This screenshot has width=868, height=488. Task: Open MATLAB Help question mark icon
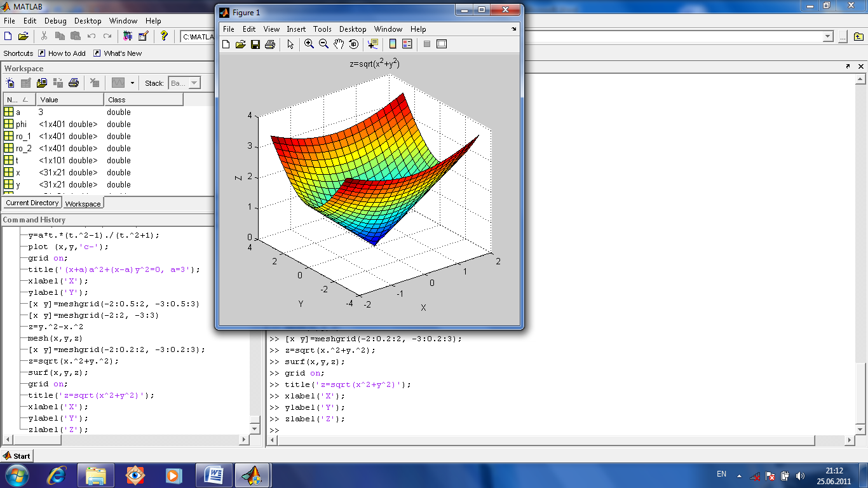164,36
